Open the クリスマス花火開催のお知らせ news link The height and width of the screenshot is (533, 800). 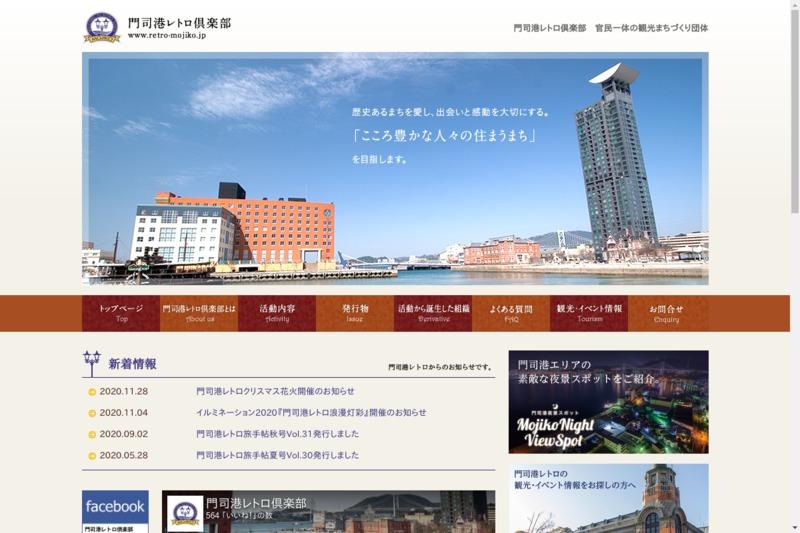[275, 392]
